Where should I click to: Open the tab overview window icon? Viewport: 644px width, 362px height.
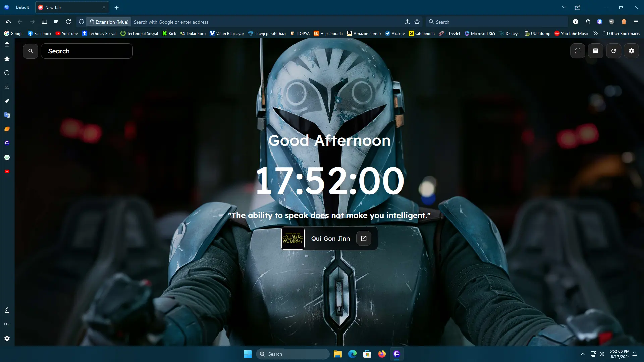pos(578,7)
